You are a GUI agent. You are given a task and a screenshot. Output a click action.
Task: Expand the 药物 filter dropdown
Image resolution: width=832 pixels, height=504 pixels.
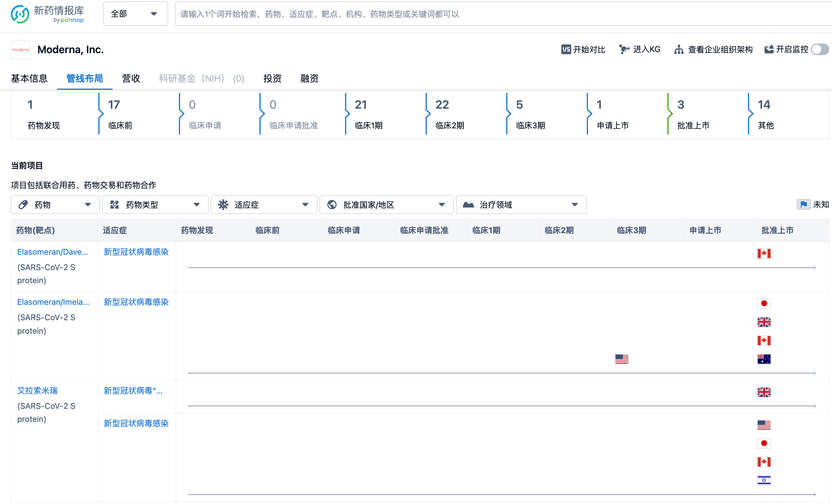pos(55,205)
